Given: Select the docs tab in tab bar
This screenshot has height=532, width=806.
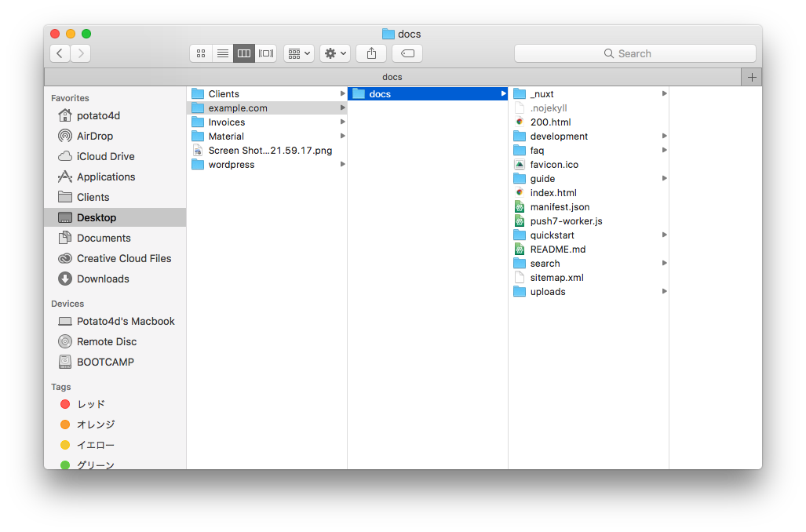Looking at the screenshot, I should click(x=392, y=77).
